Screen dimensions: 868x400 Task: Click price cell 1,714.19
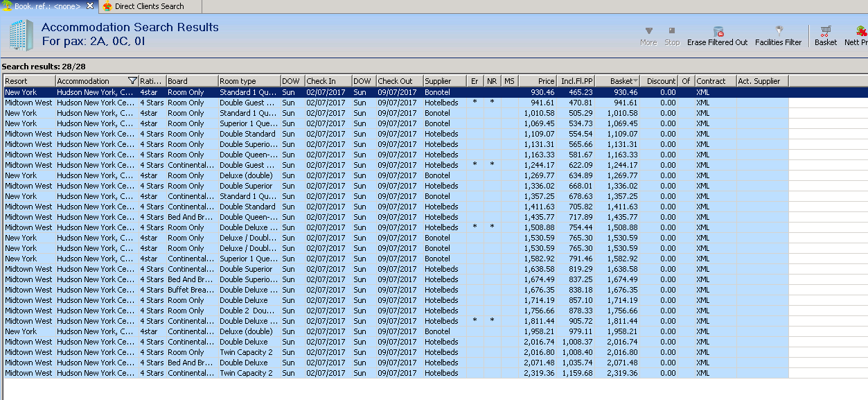[539, 300]
